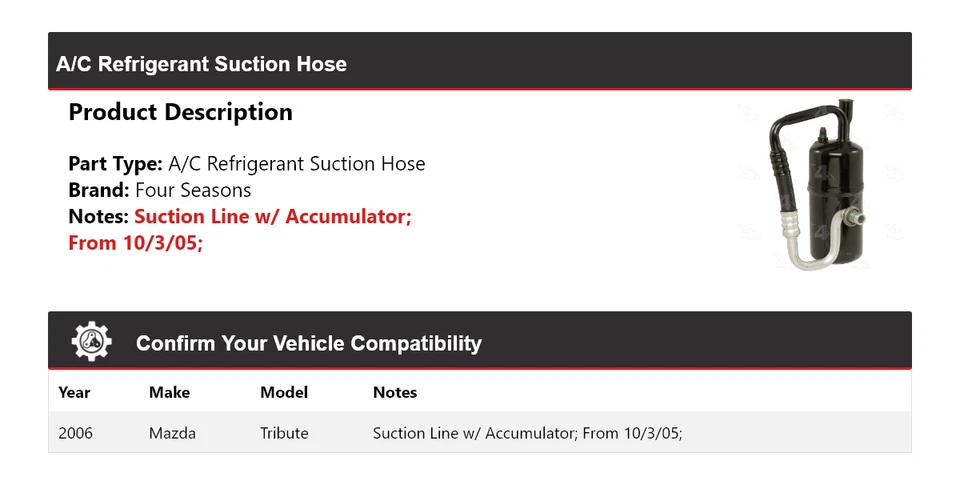
Task: Select the Product Description heading
Action: (180, 113)
